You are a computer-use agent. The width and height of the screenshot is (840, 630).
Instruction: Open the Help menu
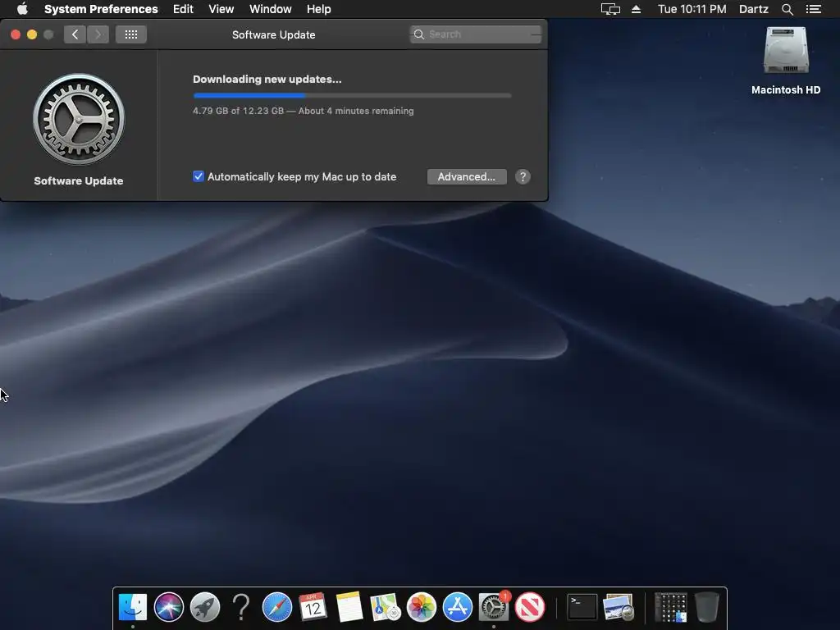[319, 9]
